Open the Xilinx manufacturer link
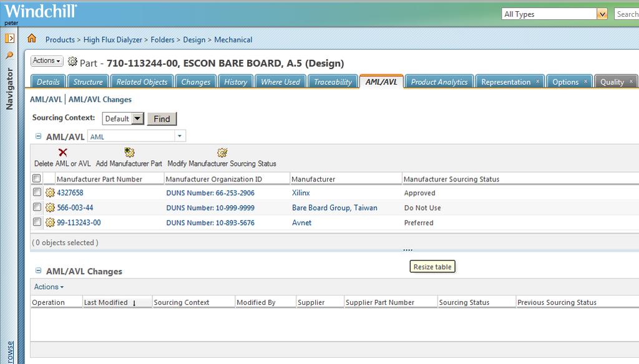639x364 pixels. 301,193
